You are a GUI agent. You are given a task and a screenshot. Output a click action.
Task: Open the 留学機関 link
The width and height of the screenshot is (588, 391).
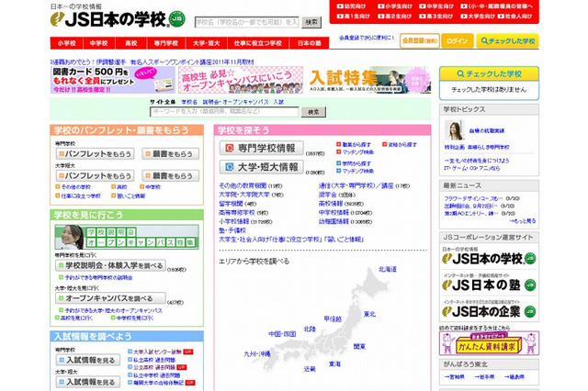pos(231,204)
